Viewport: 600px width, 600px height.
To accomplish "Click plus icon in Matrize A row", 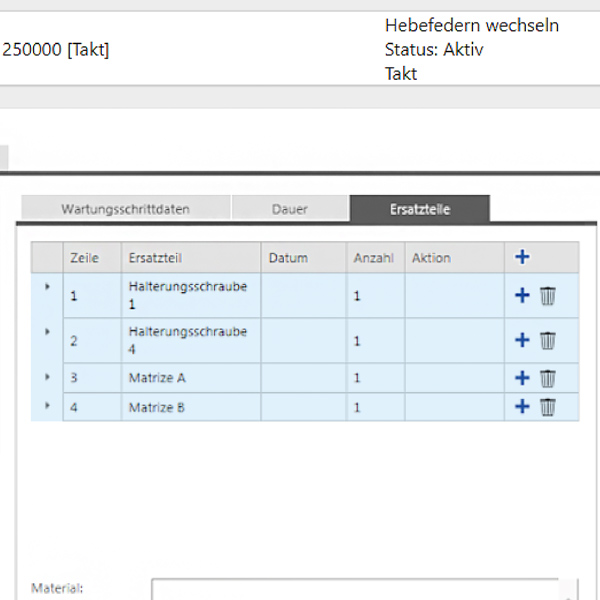I will click(x=521, y=378).
